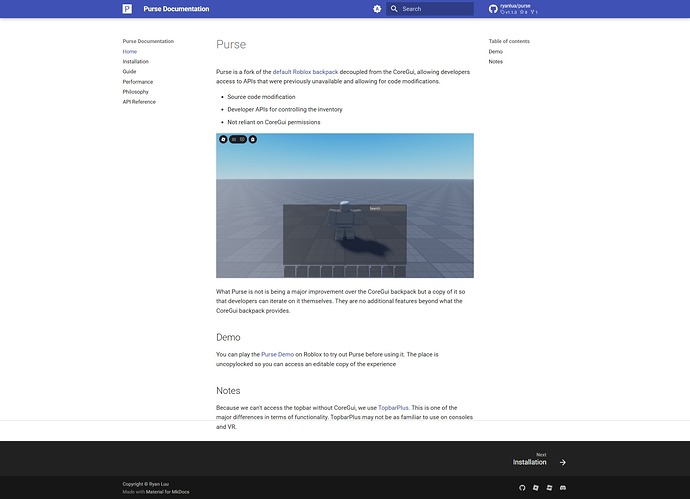This screenshot has height=499, width=690.
Task: Open the Roblox social icon in the footer
Action: click(x=536, y=488)
